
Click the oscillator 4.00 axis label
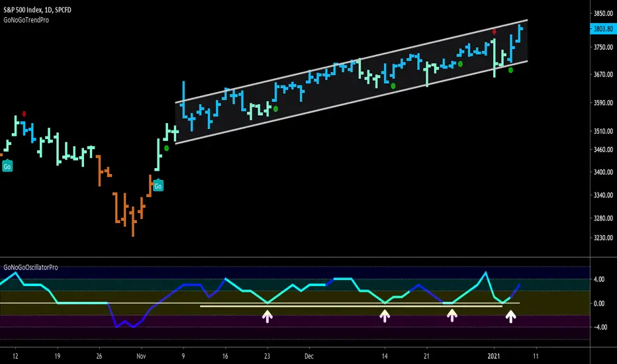599,279
